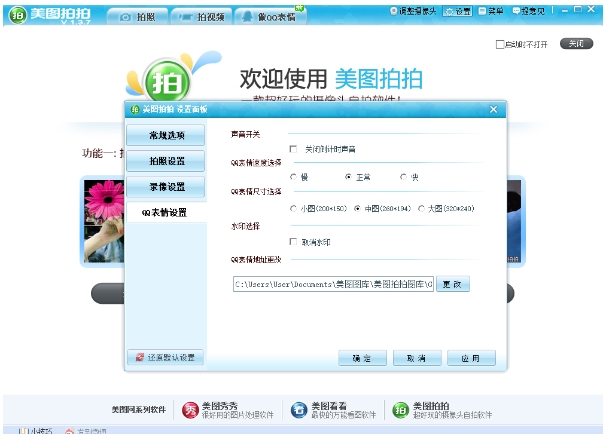The height and width of the screenshot is (438, 606).
Task: Choose the 正常 speed radio button
Action: [349, 177]
